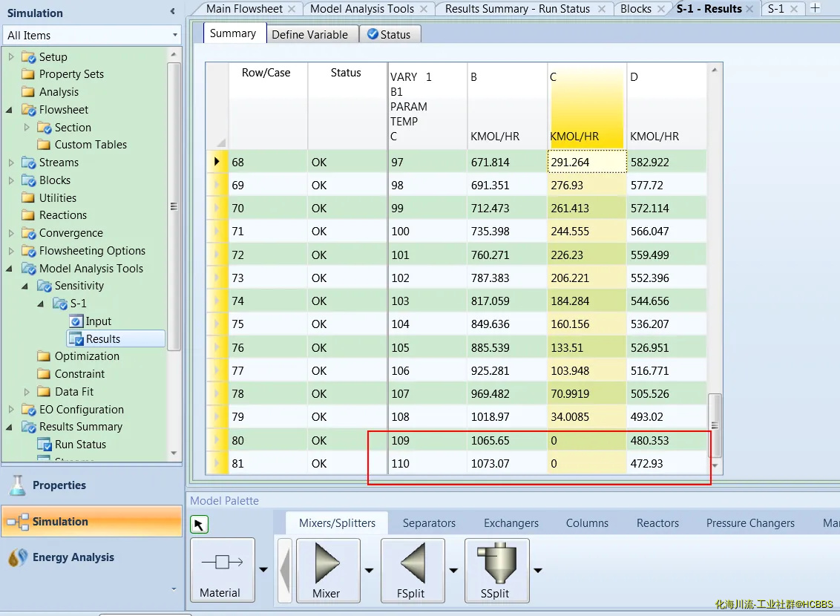Open a new tab with plus button
The height and width of the screenshot is (616, 840).
pos(815,8)
